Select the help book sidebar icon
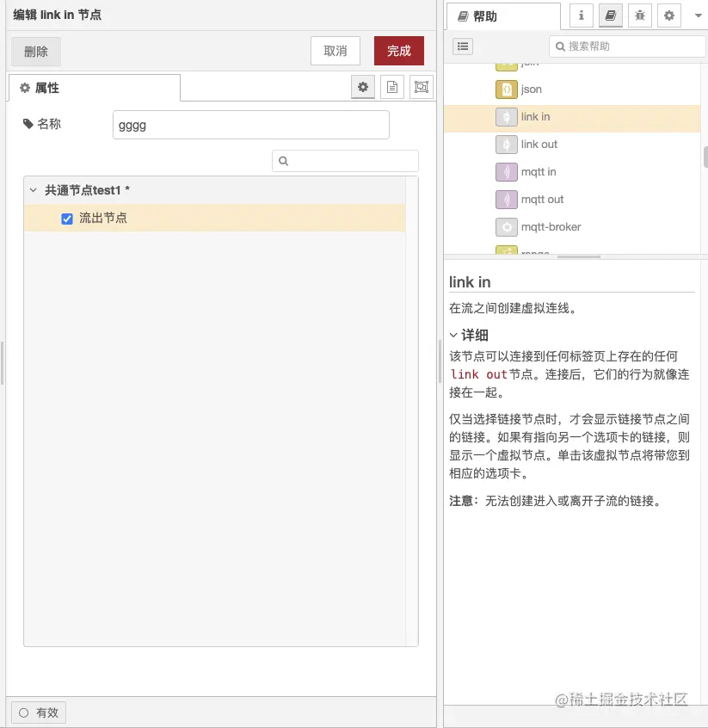708x728 pixels. pyautogui.click(x=611, y=15)
